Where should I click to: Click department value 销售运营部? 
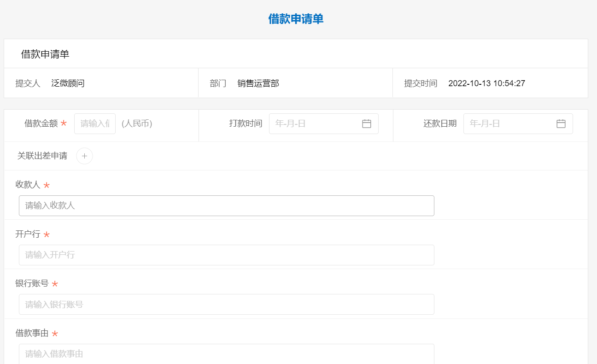tap(258, 83)
